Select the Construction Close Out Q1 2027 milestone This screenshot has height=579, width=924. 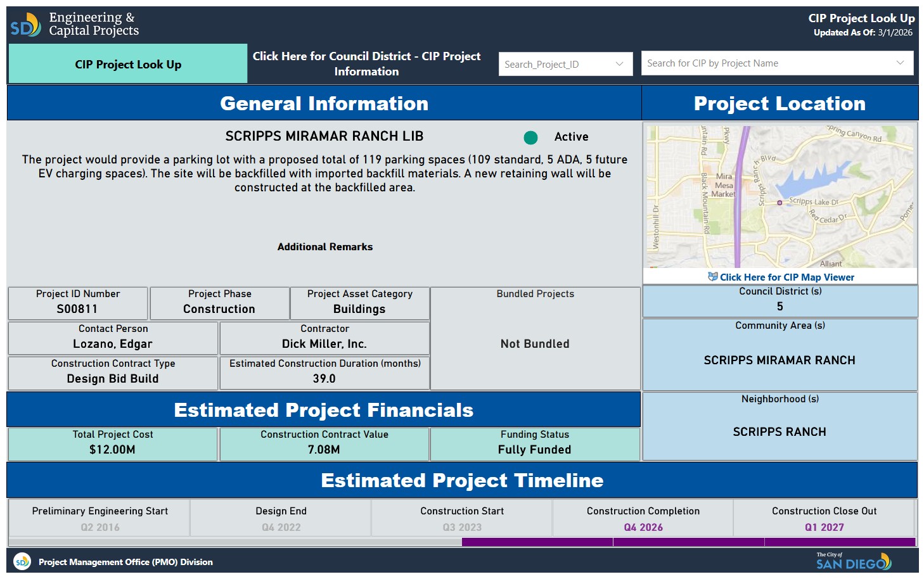point(824,519)
